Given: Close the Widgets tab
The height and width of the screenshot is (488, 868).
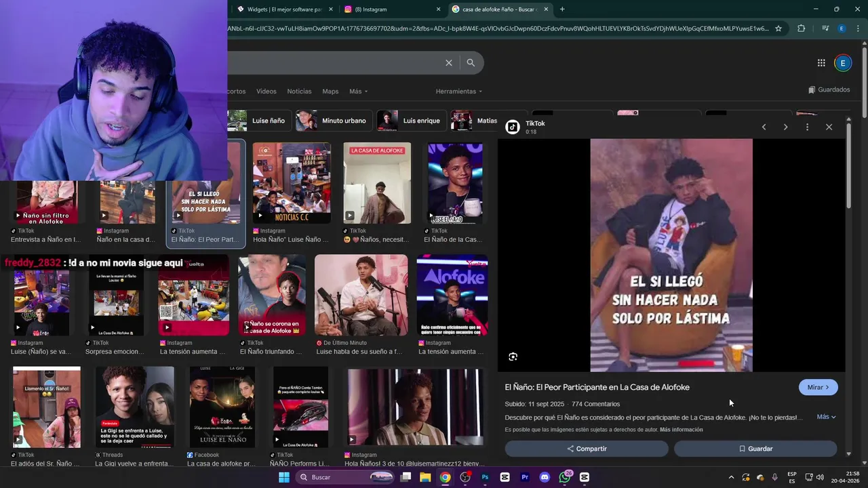Looking at the screenshot, I should [x=331, y=9].
